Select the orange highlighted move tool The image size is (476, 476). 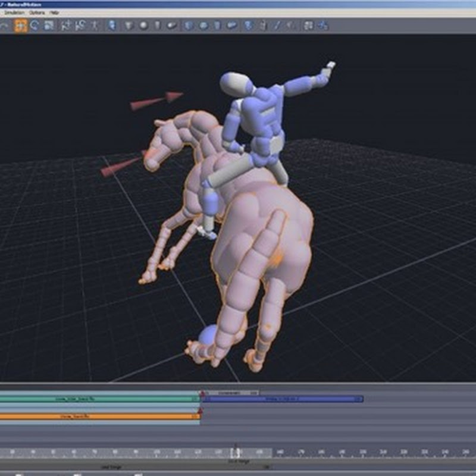[21, 25]
